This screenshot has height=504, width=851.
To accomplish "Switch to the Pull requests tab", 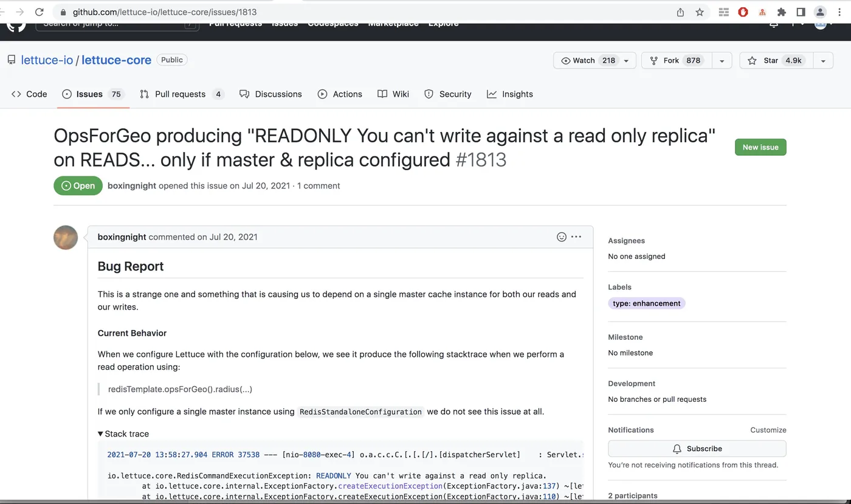I will tap(180, 94).
